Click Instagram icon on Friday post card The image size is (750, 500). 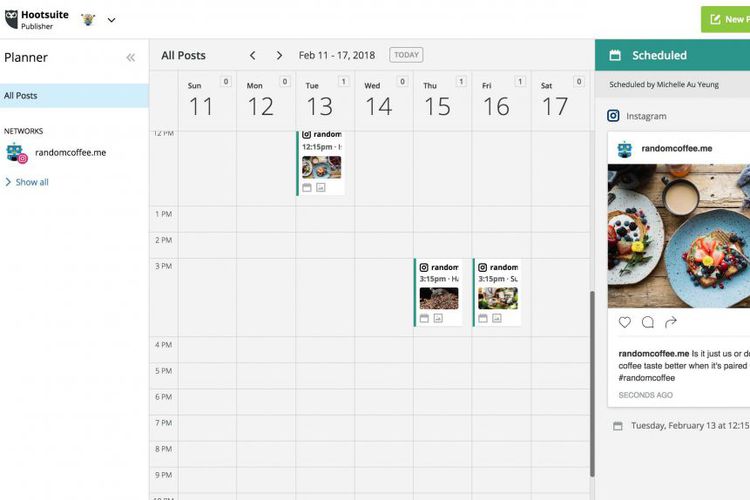coord(483,267)
